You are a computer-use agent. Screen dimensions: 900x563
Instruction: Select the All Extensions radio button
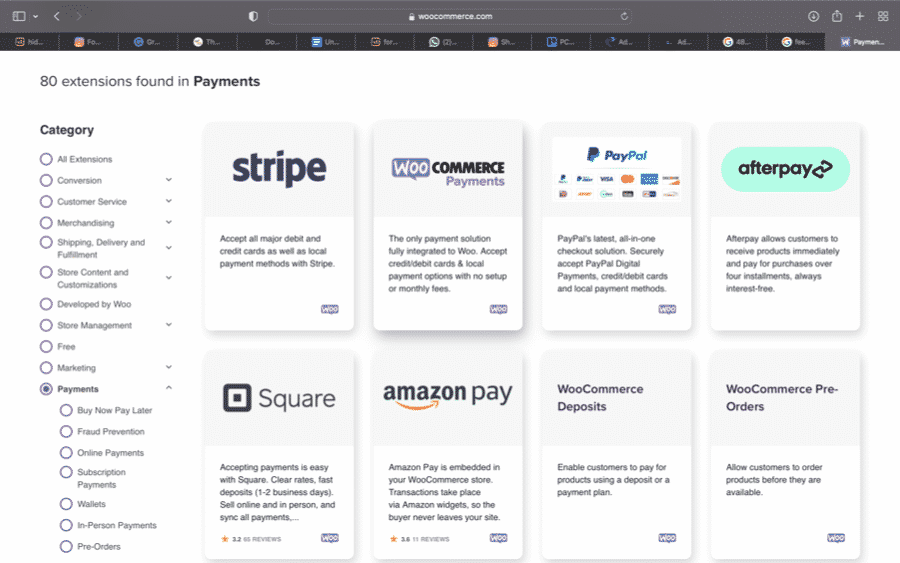pos(46,159)
